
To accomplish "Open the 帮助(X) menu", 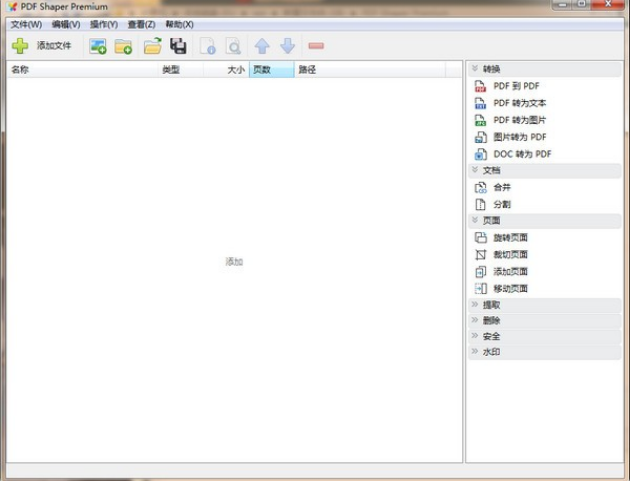I will pyautogui.click(x=180, y=25).
